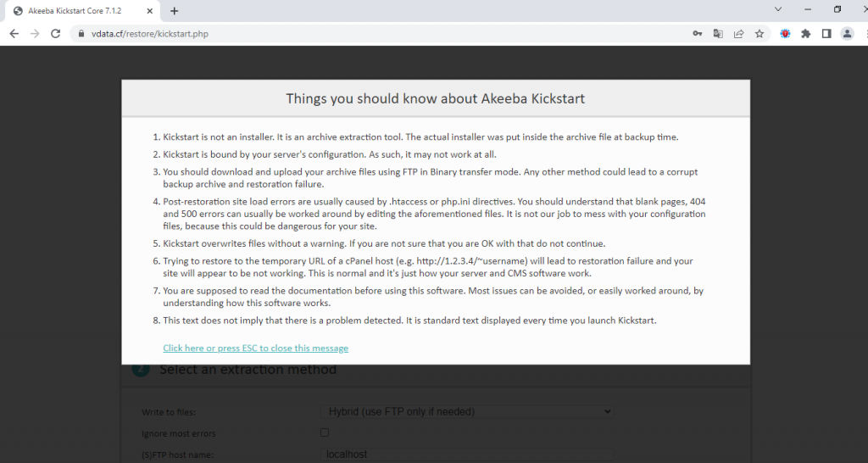This screenshot has width=868, height=463.
Task: Enable the Ignore most errors checkbox
Action: [x=325, y=433]
